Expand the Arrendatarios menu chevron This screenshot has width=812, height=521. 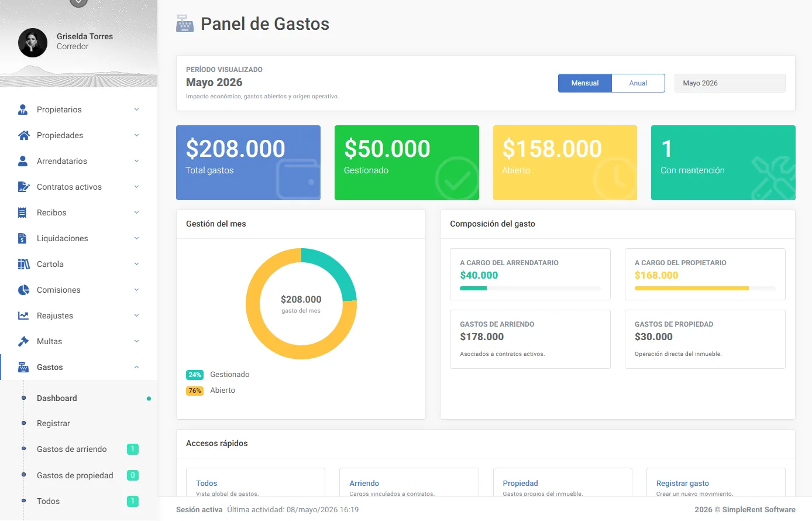136,161
